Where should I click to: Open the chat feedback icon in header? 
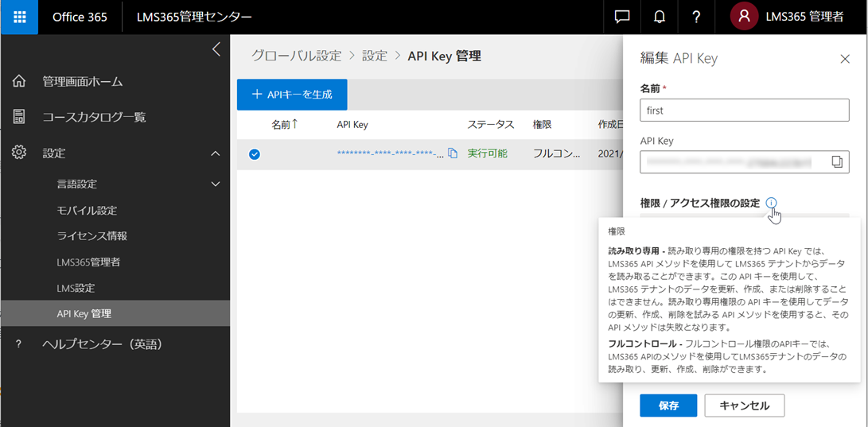point(622,17)
